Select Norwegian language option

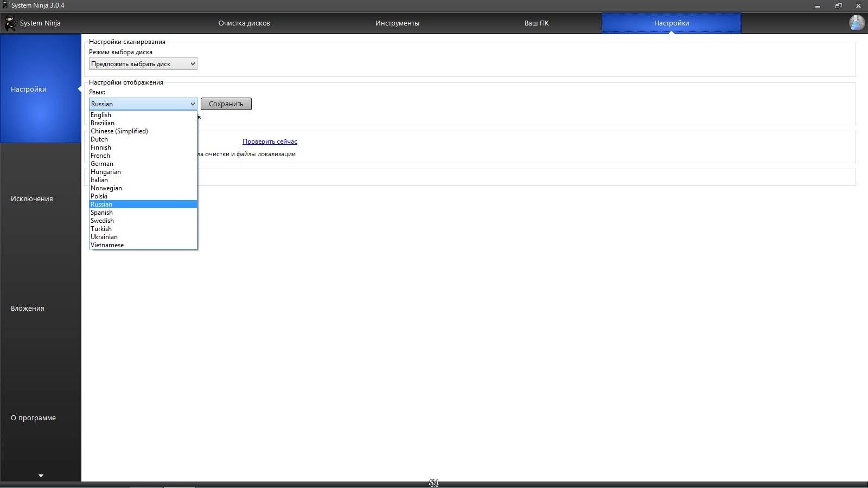[x=143, y=188]
